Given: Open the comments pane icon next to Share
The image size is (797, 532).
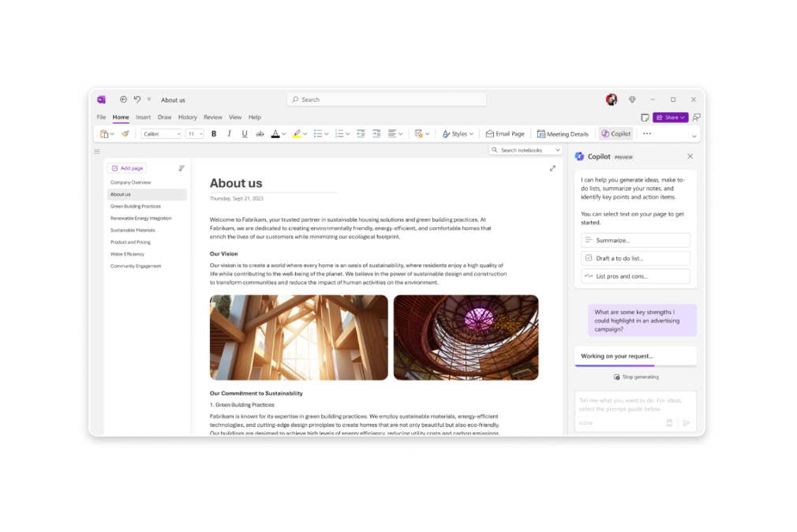Looking at the screenshot, I should (x=696, y=118).
